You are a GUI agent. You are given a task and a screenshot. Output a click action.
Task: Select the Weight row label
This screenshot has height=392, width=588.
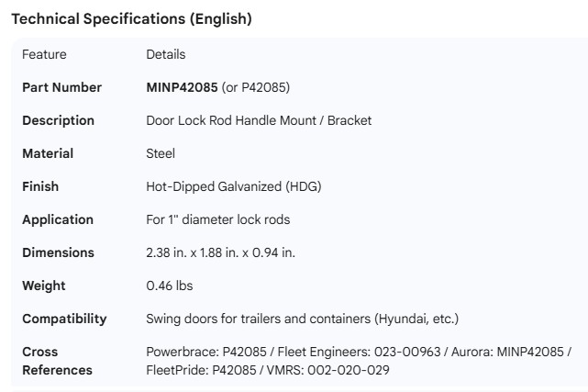click(44, 286)
